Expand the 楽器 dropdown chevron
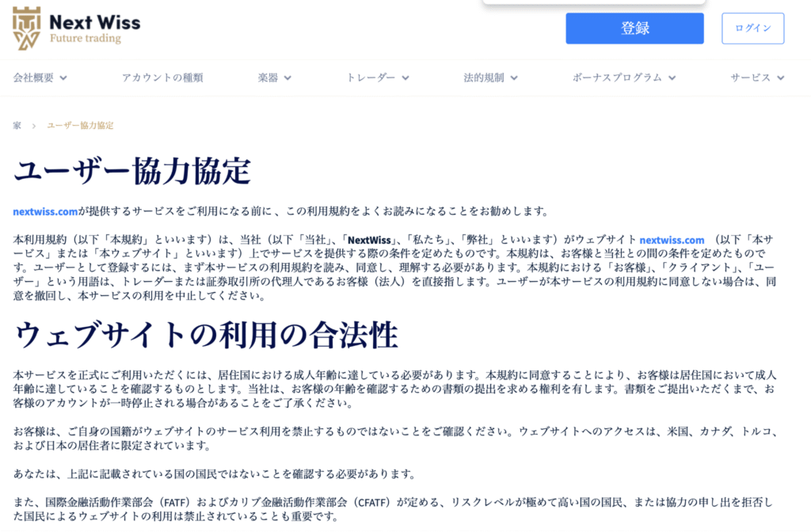 [x=287, y=78]
